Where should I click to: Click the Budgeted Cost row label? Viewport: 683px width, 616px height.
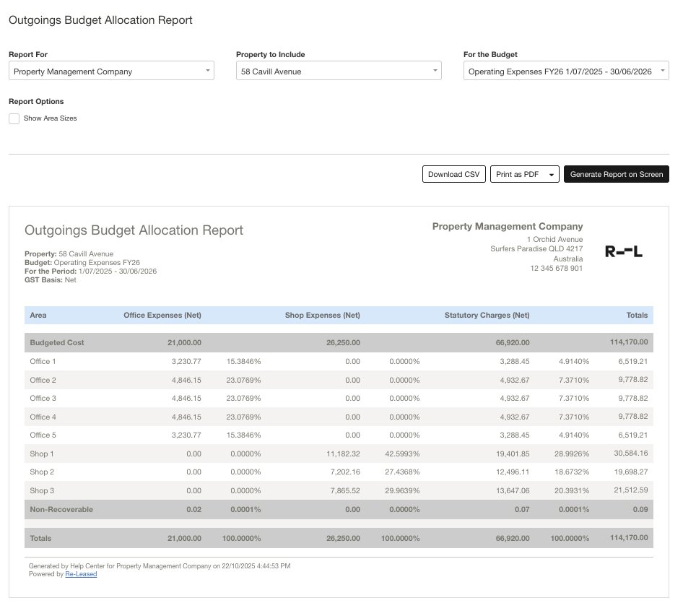point(57,342)
